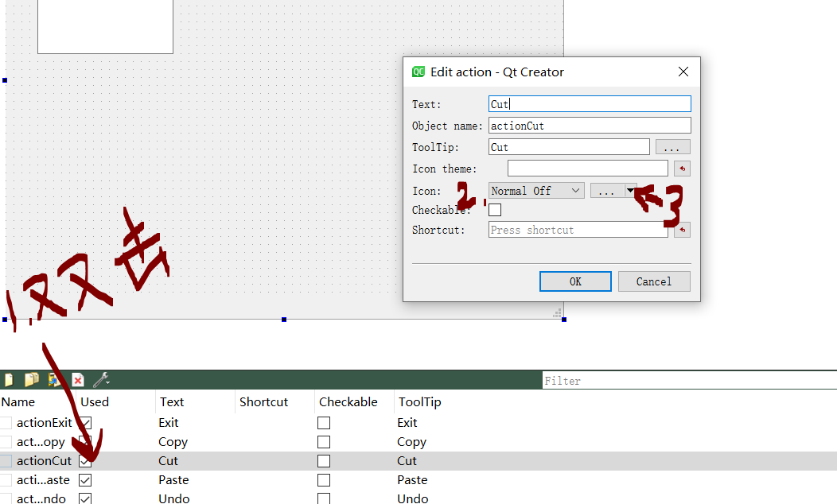The height and width of the screenshot is (504, 837).
Task: Click Cut in the ToolTip column
Action: 407,461
